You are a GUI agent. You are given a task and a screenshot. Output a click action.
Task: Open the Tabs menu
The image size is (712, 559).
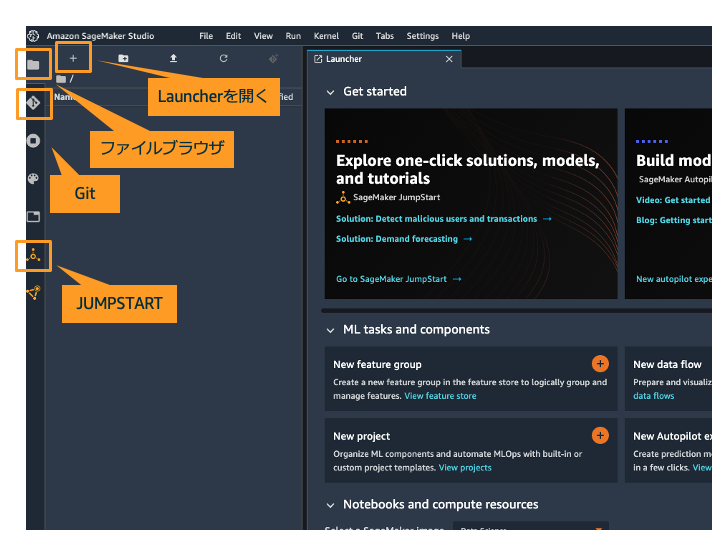[385, 36]
